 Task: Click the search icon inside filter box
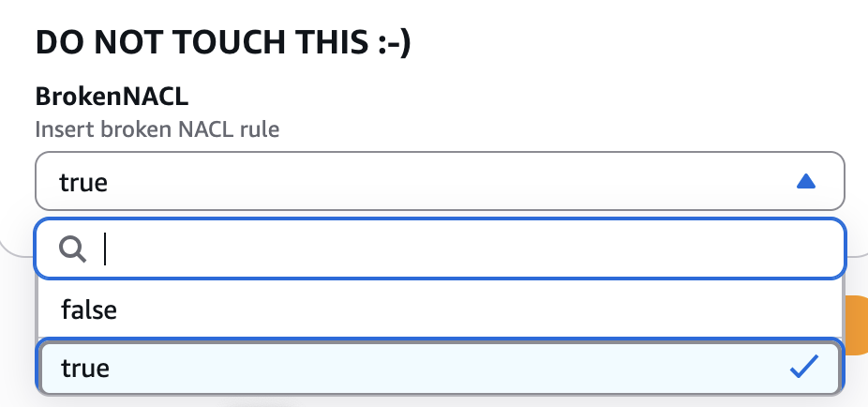(72, 249)
